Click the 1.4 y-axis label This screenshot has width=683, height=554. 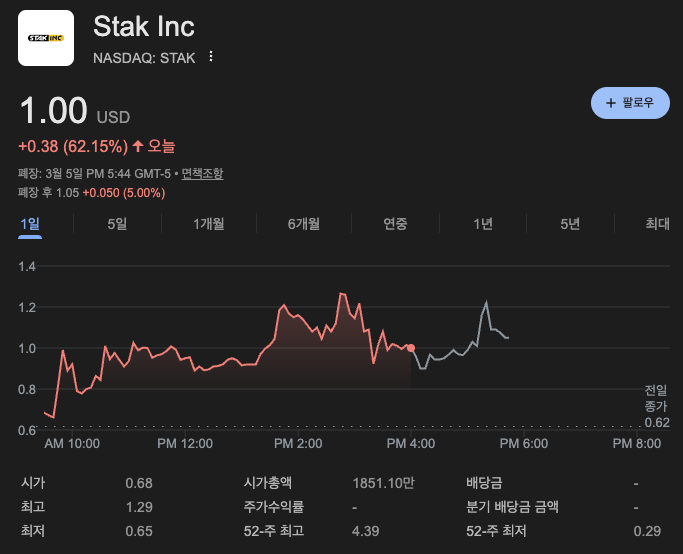tap(27, 266)
